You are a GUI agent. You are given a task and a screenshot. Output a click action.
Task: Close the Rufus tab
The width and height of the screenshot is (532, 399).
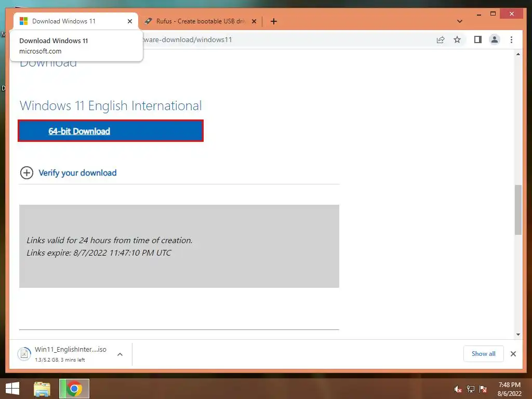[x=254, y=21]
